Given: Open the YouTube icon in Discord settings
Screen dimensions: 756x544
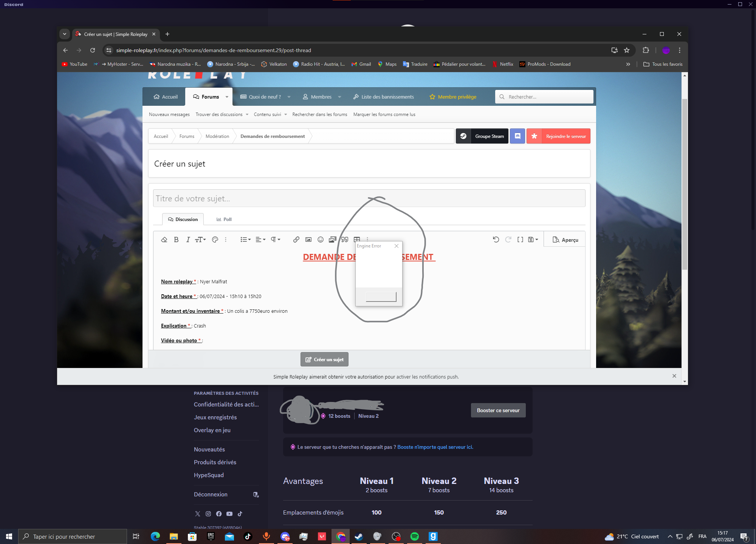Looking at the screenshot, I should (229, 514).
